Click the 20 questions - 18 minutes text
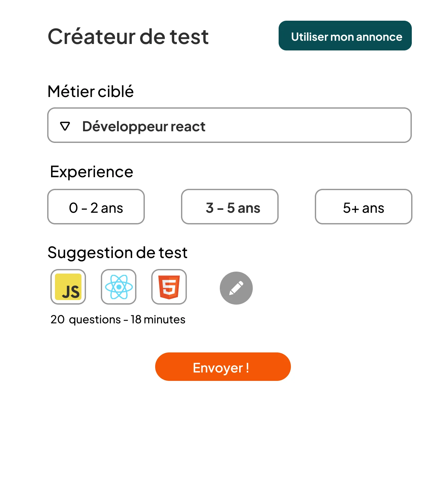This screenshot has height=496, width=448. coord(118,319)
